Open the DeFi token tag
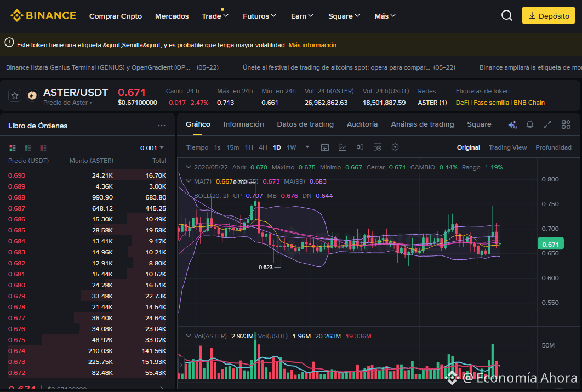Image resolution: width=582 pixels, height=392 pixels. click(x=463, y=103)
